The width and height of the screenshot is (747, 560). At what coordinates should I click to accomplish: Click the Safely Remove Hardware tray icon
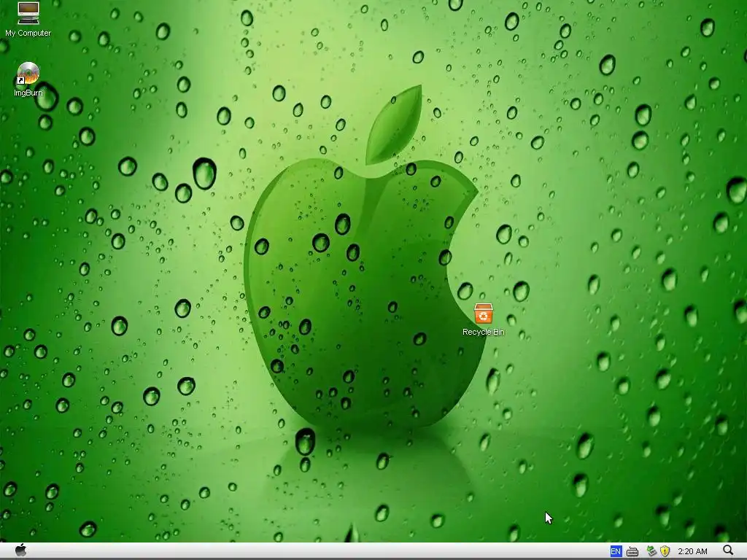(651, 551)
